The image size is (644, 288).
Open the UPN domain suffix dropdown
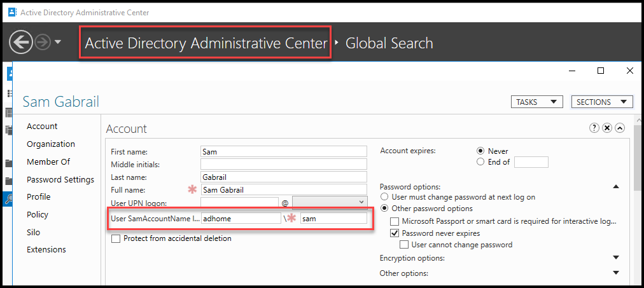330,202
